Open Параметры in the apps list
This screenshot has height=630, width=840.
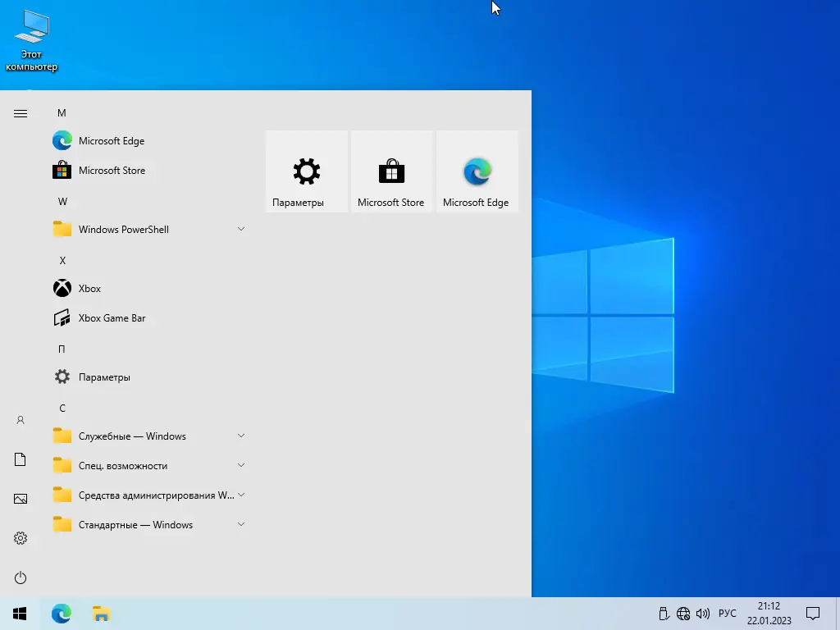[x=150, y=377]
